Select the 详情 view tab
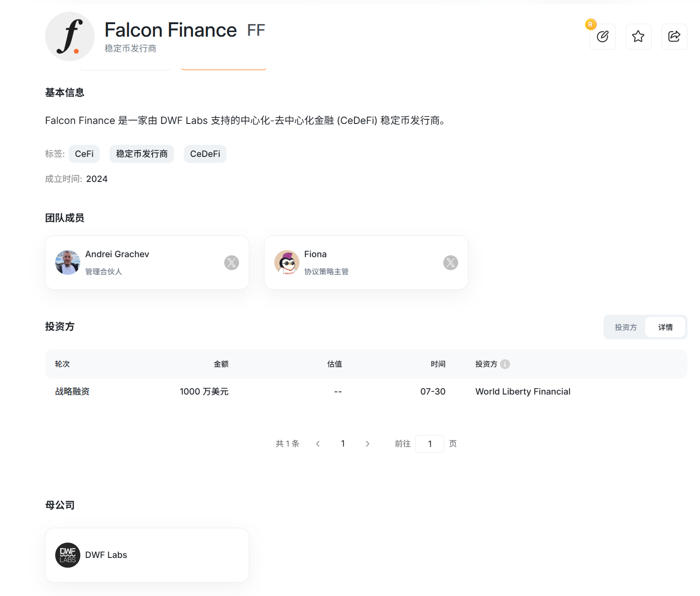Image resolution: width=700 pixels, height=596 pixels. (x=665, y=327)
